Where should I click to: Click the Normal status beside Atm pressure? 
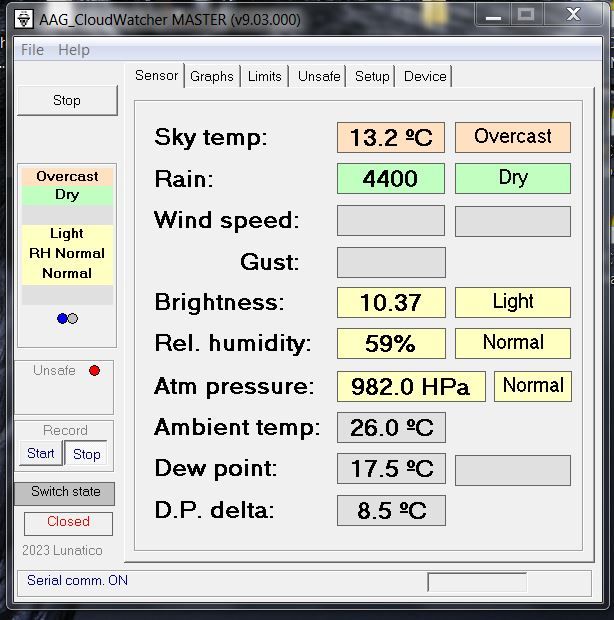(533, 386)
